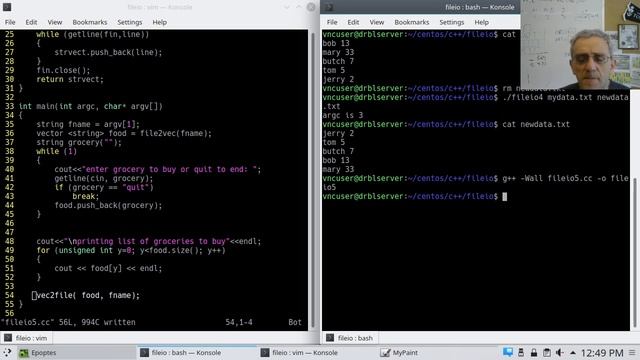Viewport: 640px width, 360px height.
Task: Click the bash terminal scrollbar
Action: pyautogui.click(x=635, y=253)
